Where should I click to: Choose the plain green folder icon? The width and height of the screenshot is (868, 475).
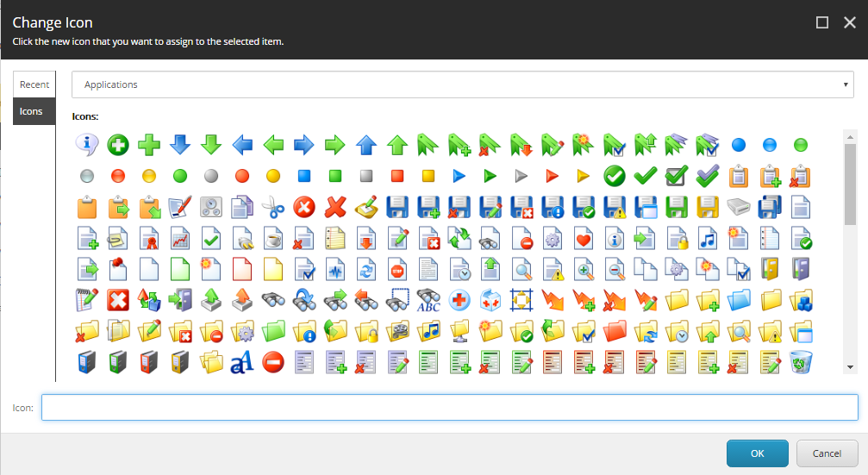(273, 332)
